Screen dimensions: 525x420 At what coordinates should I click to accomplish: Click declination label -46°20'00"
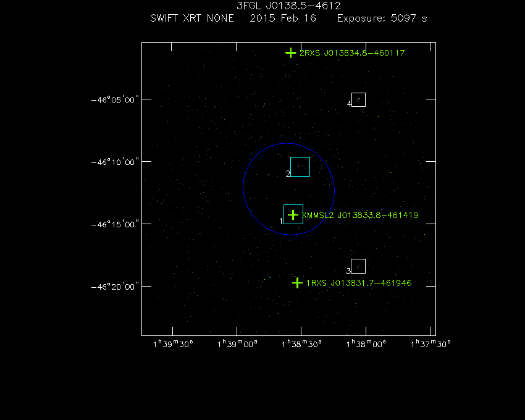[x=115, y=287]
